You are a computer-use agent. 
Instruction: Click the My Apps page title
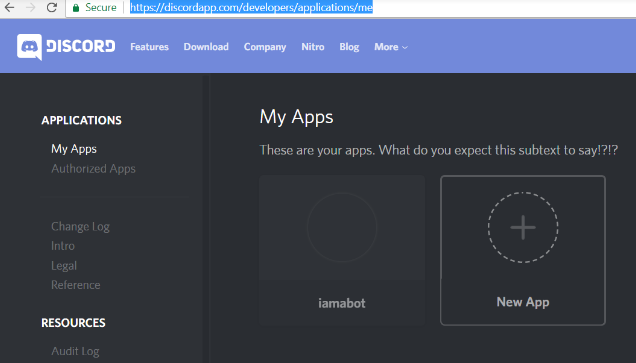tap(296, 118)
